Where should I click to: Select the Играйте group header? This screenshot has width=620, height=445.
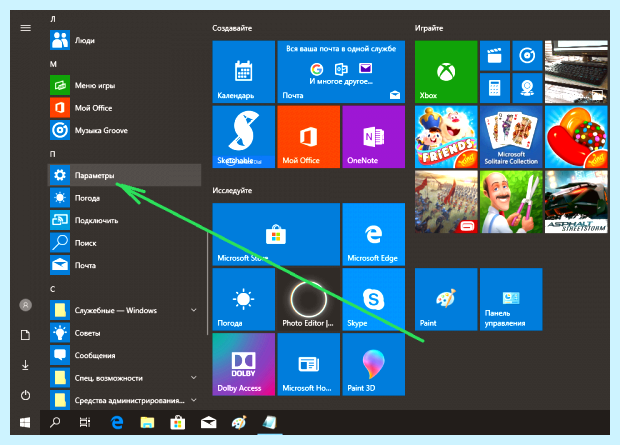(429, 28)
